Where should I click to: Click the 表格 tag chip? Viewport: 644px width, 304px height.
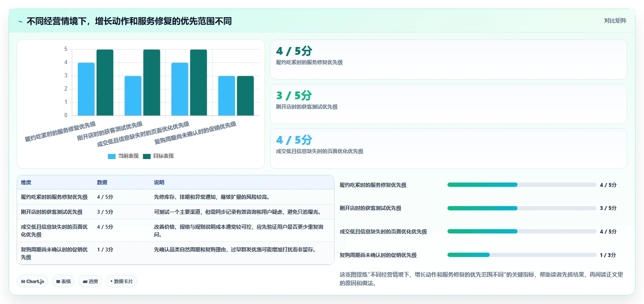click(x=63, y=281)
